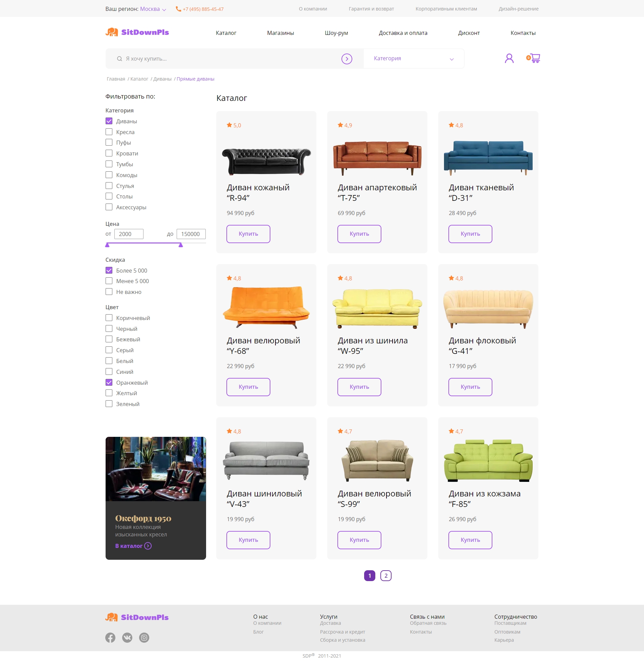The width and height of the screenshot is (644, 661).
Task: Open Гарантия и возврат top link
Action: coord(371,9)
